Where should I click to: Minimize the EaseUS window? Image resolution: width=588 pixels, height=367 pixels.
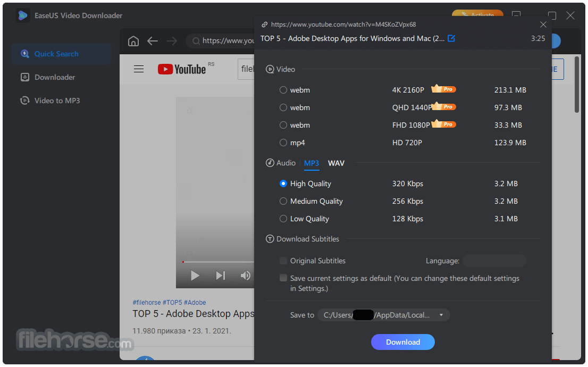(x=516, y=15)
